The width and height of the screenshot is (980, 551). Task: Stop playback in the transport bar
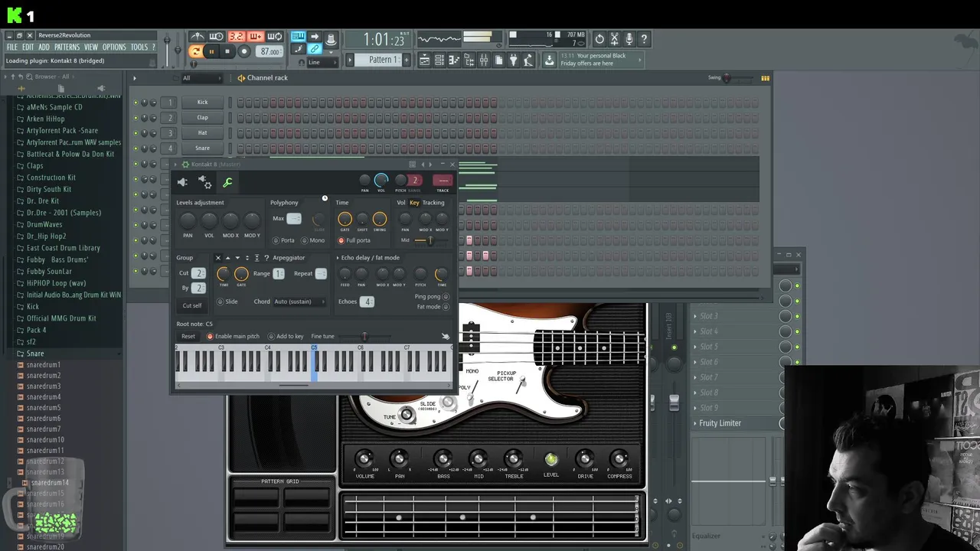pos(227,51)
